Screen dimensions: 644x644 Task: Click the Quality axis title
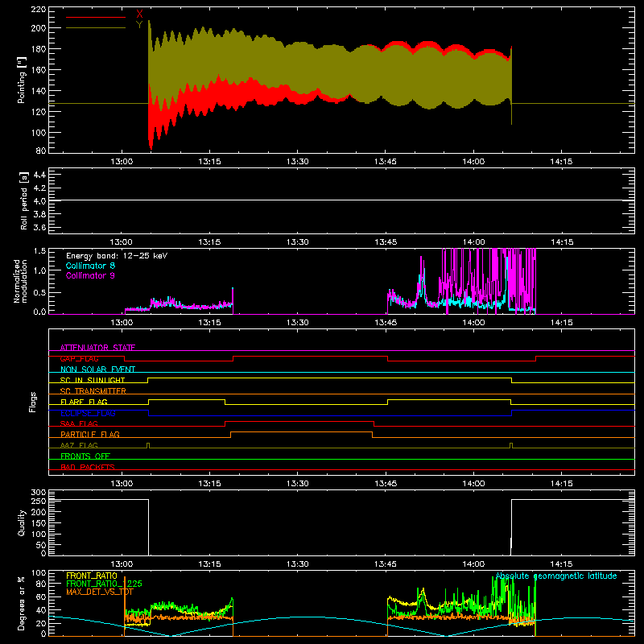pyautogui.click(x=22, y=522)
